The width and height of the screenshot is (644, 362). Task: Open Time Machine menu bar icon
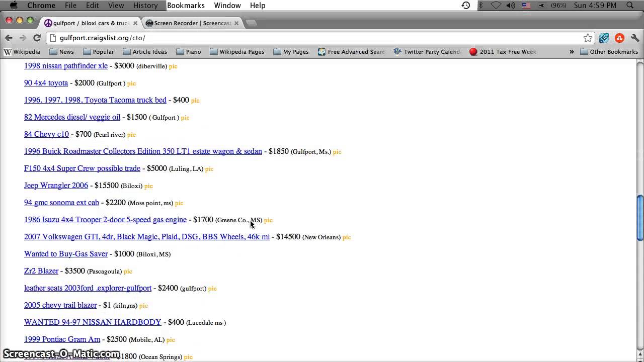click(466, 6)
